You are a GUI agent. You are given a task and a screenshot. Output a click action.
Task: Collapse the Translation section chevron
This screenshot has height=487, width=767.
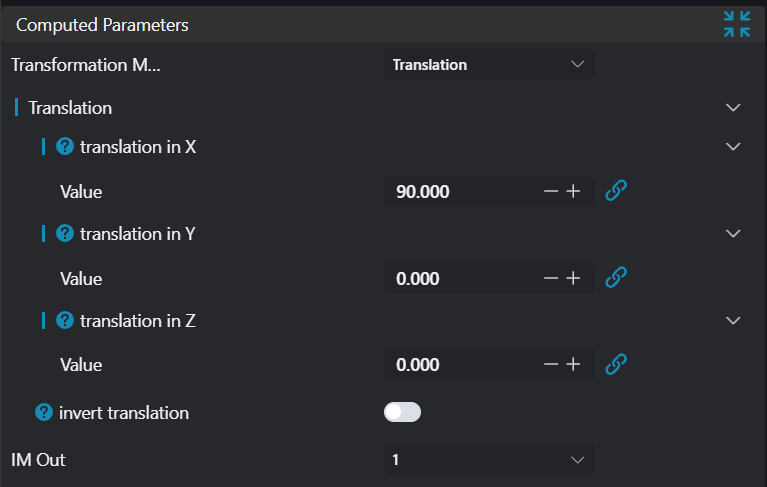click(x=733, y=107)
